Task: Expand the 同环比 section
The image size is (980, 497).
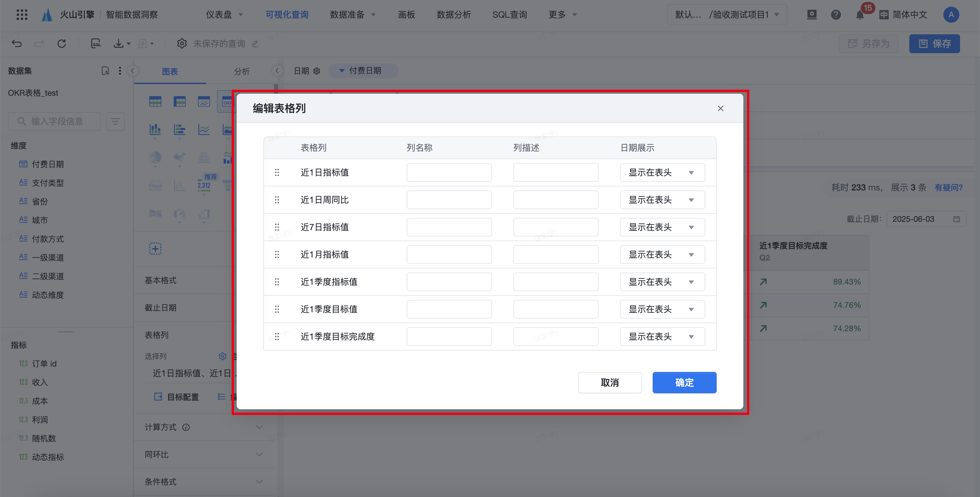Action: click(204, 455)
